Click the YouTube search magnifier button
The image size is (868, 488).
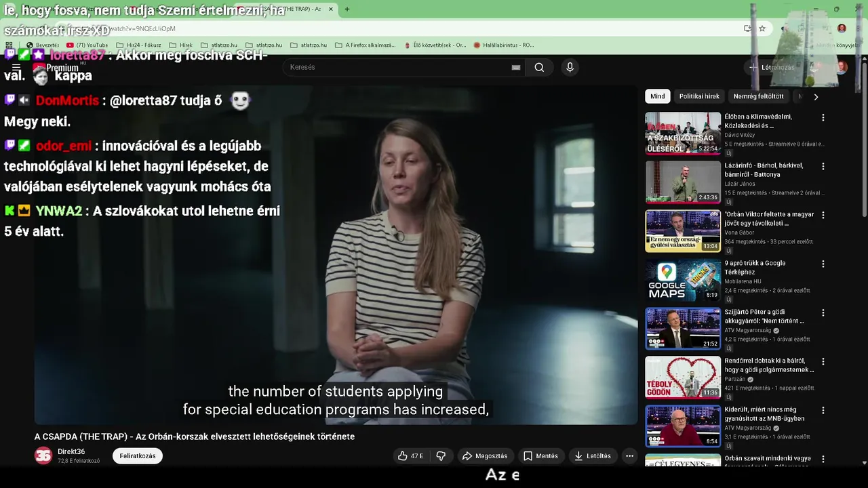coord(539,67)
